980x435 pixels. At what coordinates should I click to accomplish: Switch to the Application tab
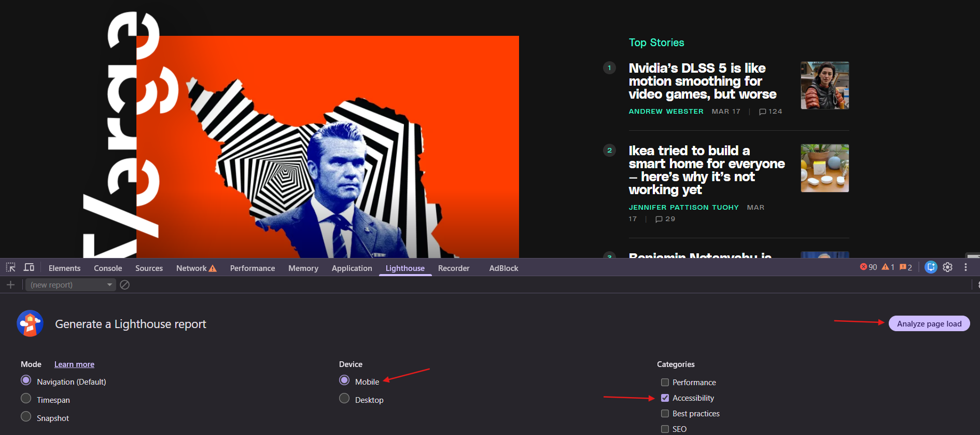[352, 268]
